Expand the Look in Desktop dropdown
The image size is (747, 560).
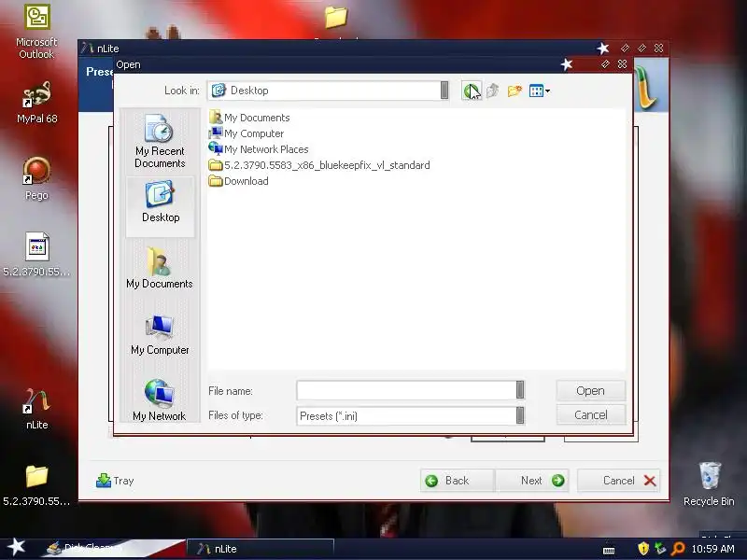point(444,90)
